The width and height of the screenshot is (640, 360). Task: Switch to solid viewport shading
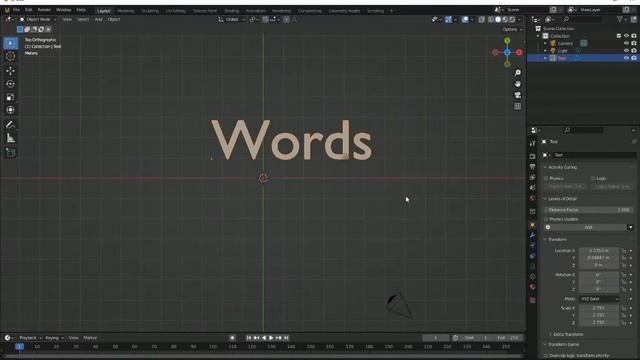498,19
